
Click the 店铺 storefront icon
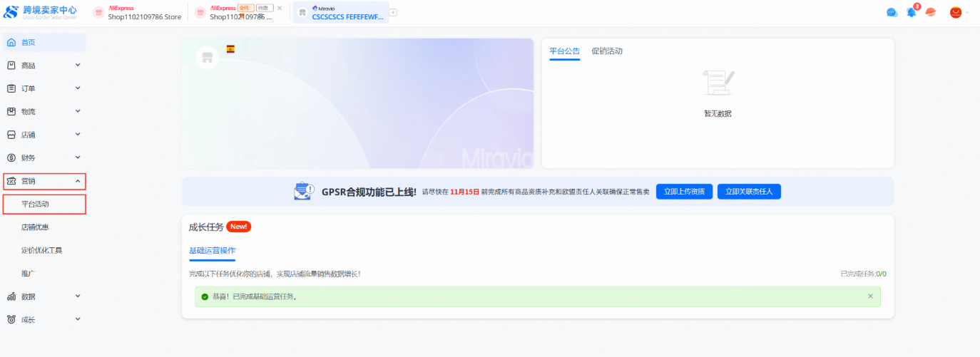point(11,135)
